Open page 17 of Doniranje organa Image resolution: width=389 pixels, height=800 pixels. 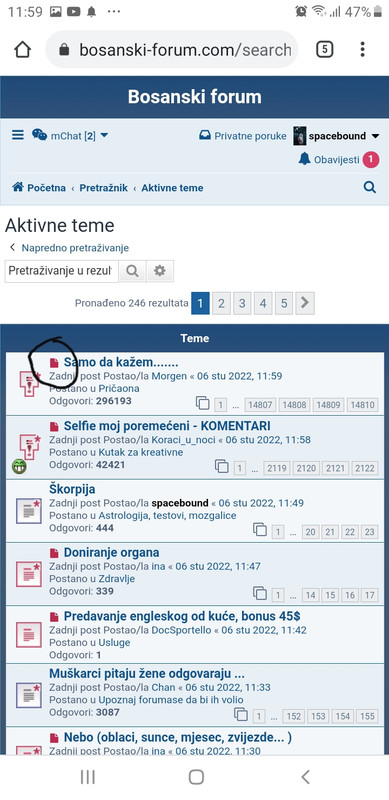pos(369,595)
